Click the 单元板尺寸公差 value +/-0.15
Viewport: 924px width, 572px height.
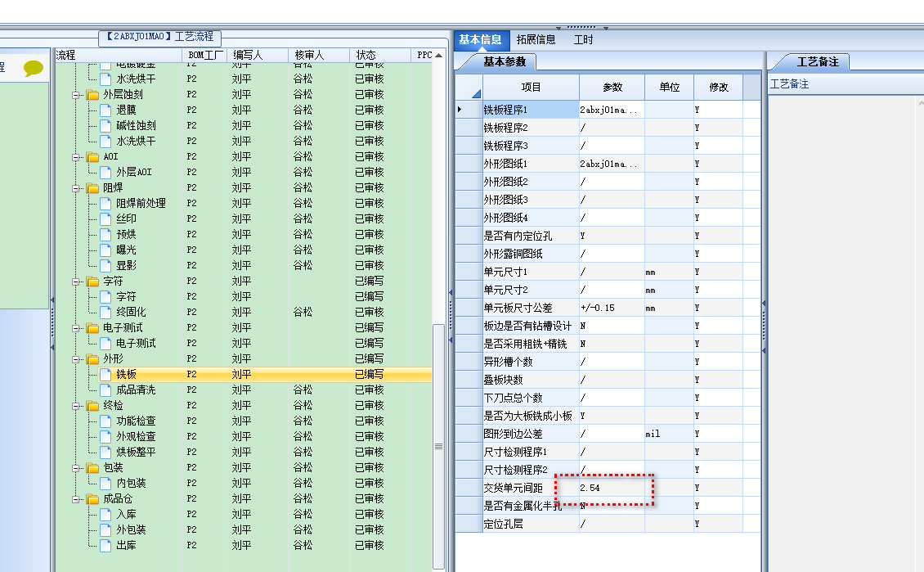point(612,308)
